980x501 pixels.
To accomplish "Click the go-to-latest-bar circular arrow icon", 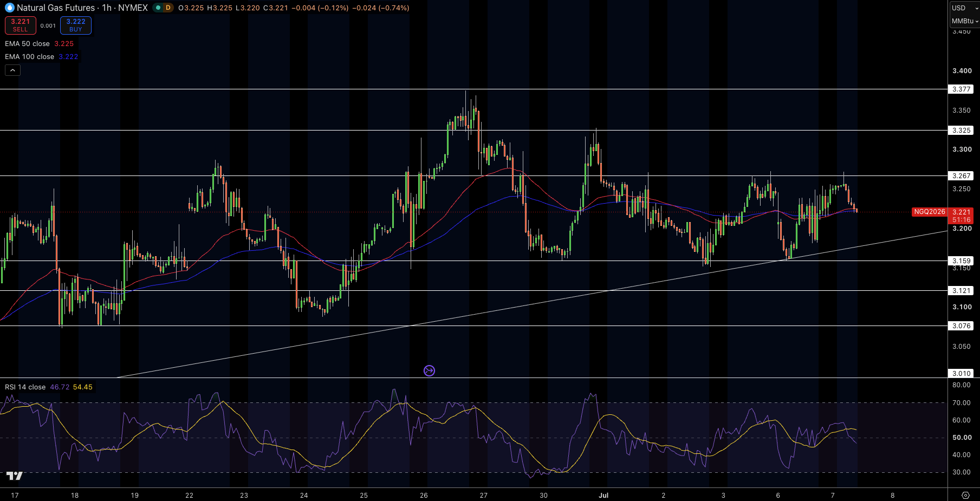I will coord(429,370).
